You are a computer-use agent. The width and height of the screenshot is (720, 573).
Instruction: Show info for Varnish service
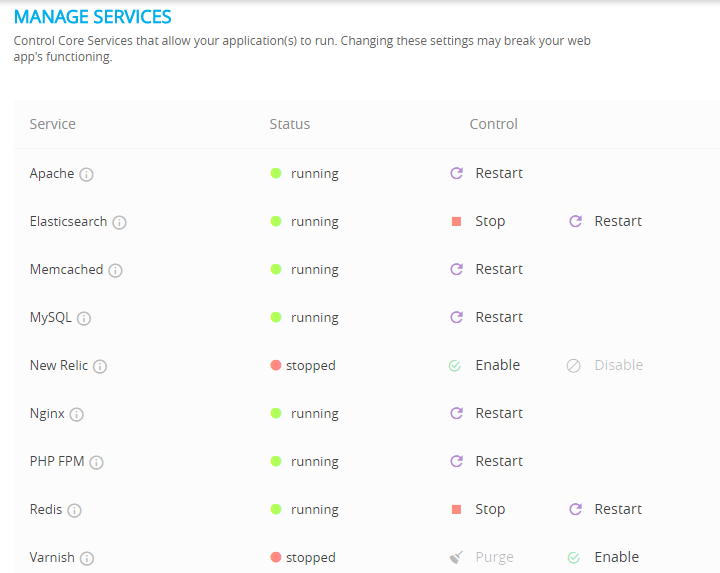pyautogui.click(x=87, y=558)
